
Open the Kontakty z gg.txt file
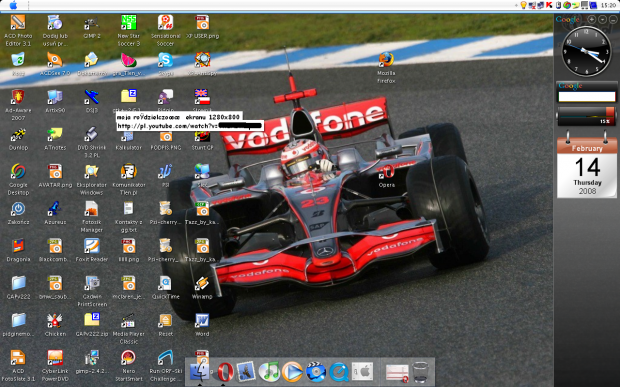(129, 217)
